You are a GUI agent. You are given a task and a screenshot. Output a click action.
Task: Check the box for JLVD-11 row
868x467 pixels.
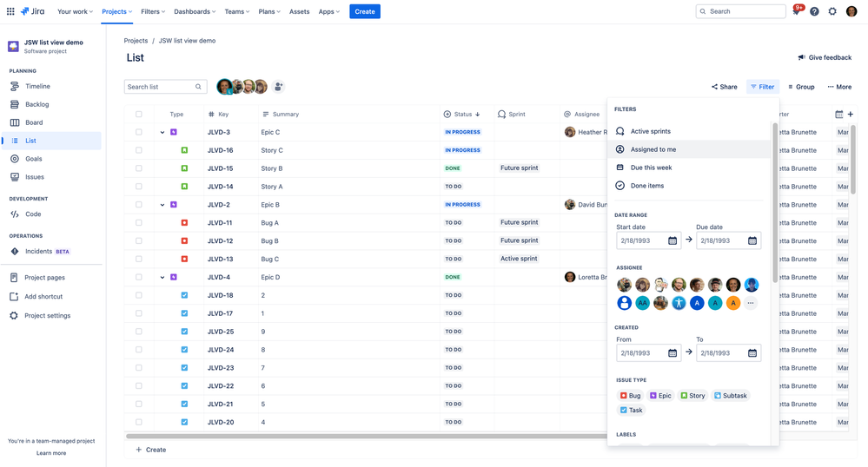click(x=138, y=222)
